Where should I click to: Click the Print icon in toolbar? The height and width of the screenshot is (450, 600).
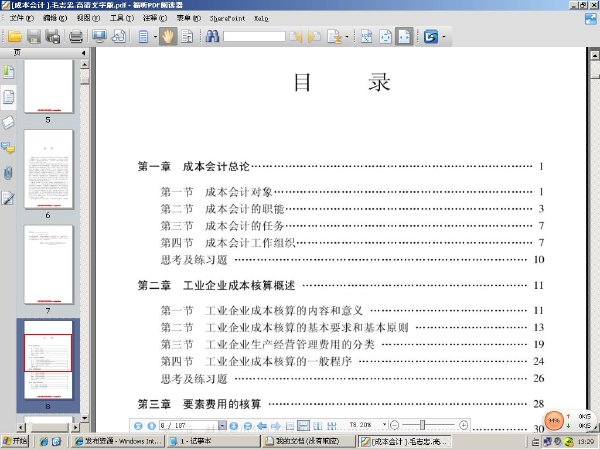coord(76,37)
